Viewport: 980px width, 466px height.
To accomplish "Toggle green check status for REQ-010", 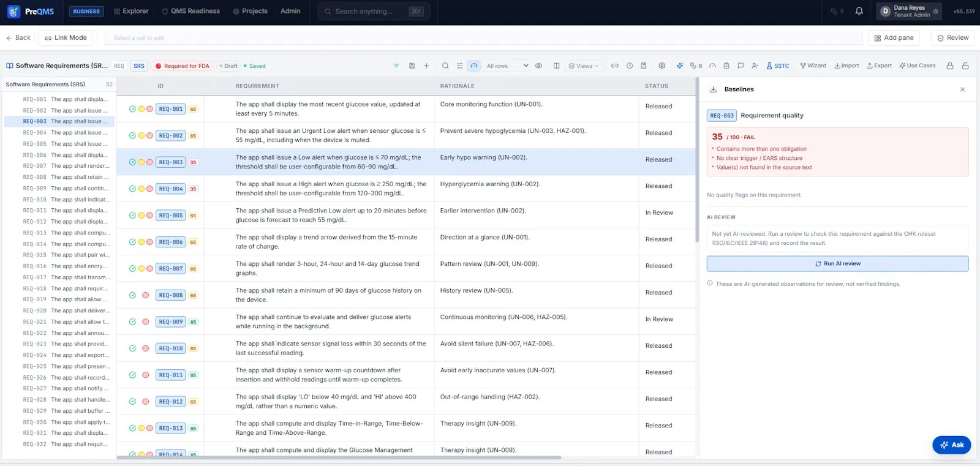I will click(132, 348).
